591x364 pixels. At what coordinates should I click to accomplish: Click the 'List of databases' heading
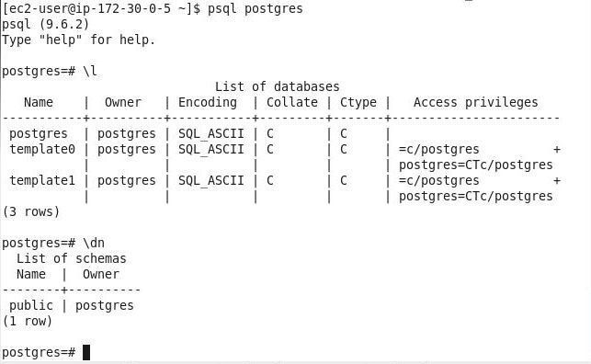[x=277, y=86]
